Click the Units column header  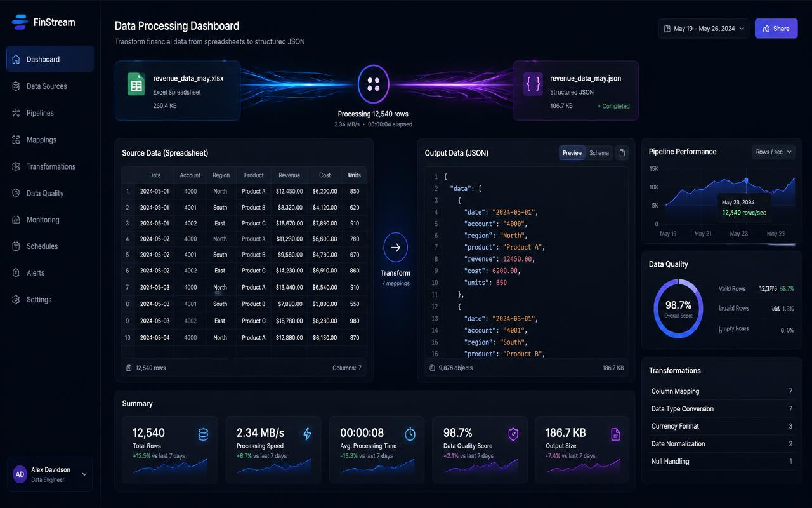355,175
